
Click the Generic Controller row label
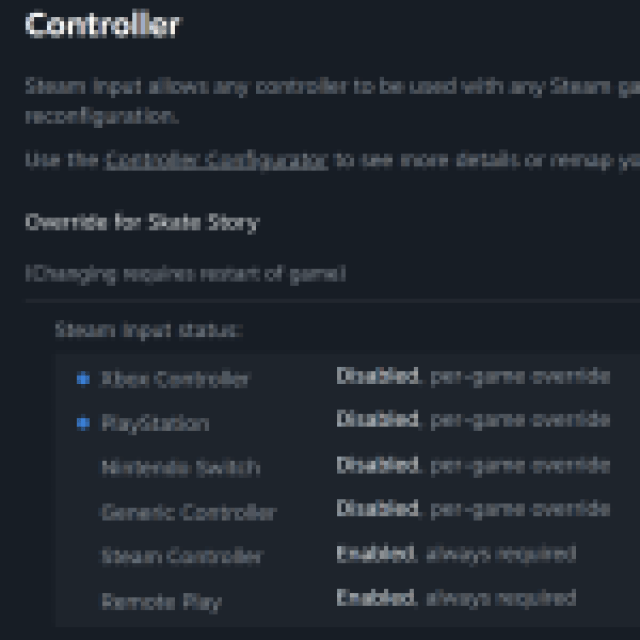coord(188,512)
